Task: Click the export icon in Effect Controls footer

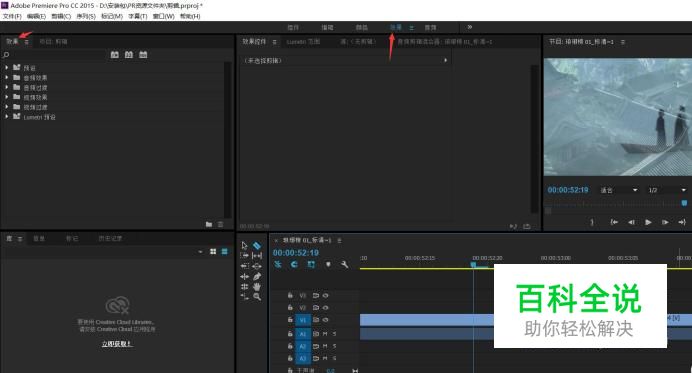Action: click(x=527, y=226)
